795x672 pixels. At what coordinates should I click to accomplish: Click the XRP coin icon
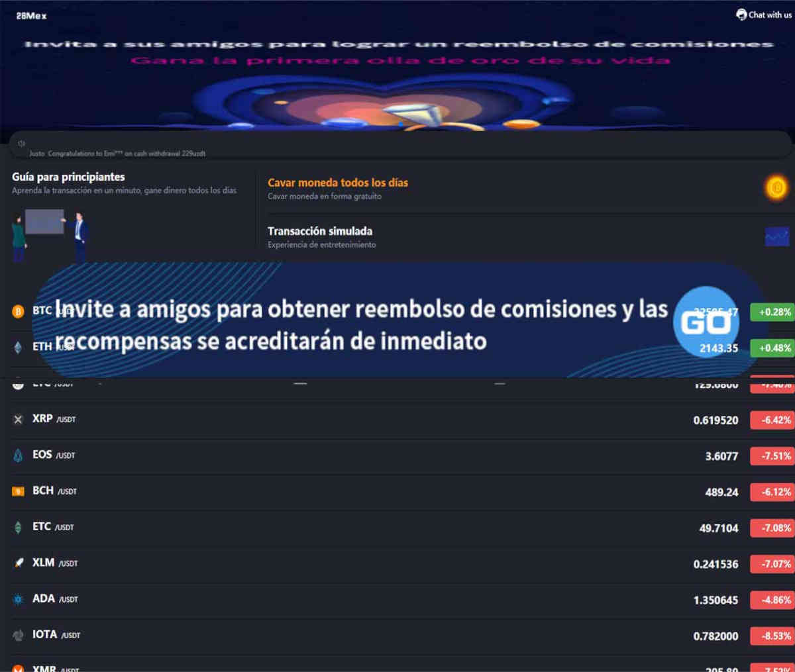[x=19, y=419]
